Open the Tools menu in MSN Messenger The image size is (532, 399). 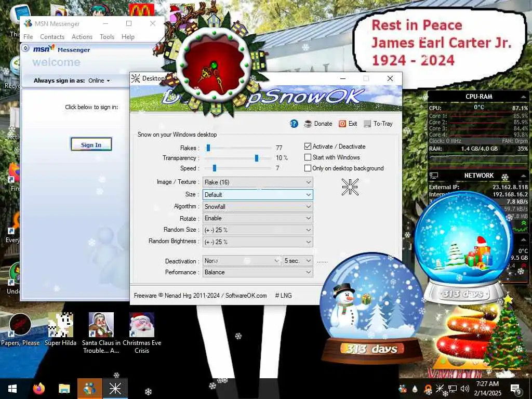[x=107, y=37]
